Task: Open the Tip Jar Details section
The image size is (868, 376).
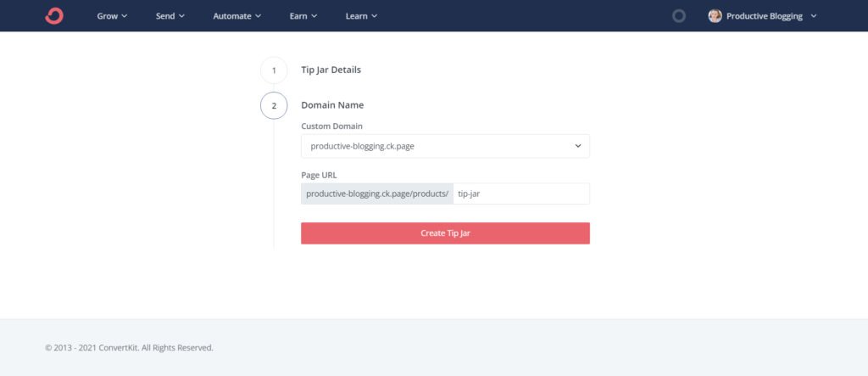Action: (x=331, y=70)
